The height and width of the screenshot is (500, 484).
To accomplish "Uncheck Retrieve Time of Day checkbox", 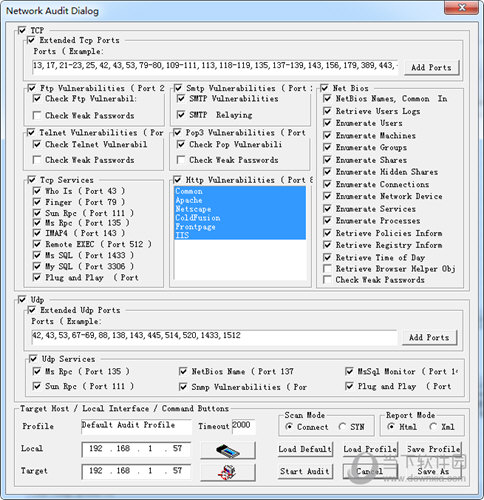I will click(328, 258).
